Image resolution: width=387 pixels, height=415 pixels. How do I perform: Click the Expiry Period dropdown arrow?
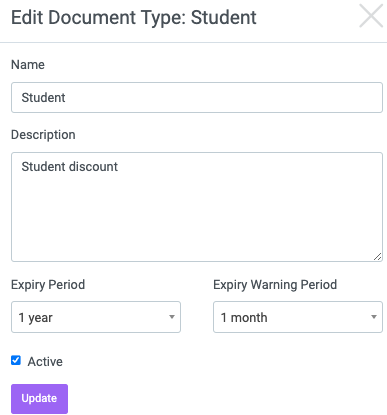coord(172,317)
